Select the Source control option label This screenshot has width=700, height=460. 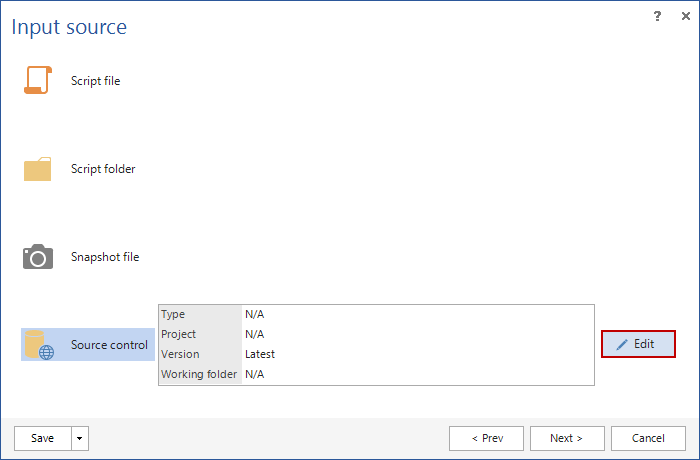[109, 345]
